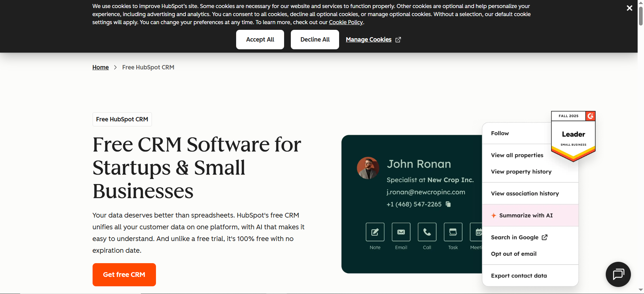The width and height of the screenshot is (644, 294).
Task: Click the John Ronan contact name
Action: 419,164
